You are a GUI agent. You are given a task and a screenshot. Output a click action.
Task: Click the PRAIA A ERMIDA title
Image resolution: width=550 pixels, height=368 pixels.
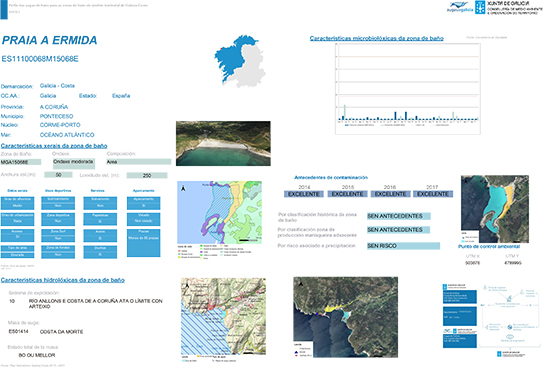click(x=49, y=40)
